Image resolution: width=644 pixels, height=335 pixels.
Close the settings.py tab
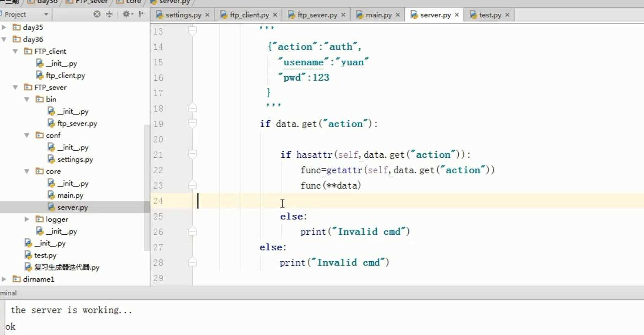click(207, 15)
